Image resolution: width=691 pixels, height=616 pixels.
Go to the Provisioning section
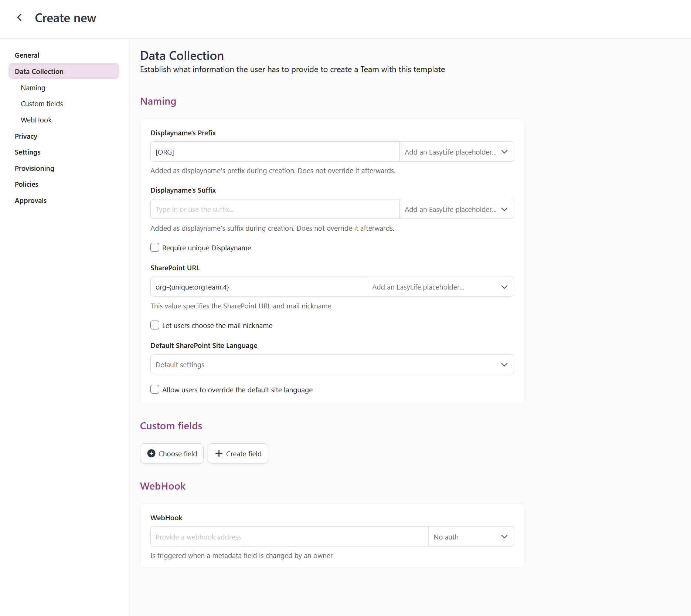(x=34, y=168)
